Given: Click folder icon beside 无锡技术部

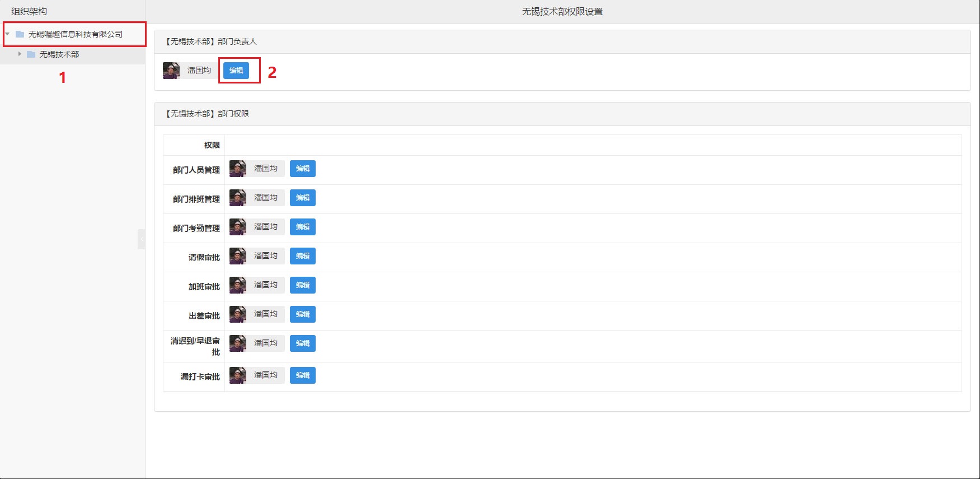Looking at the screenshot, I should [x=31, y=54].
